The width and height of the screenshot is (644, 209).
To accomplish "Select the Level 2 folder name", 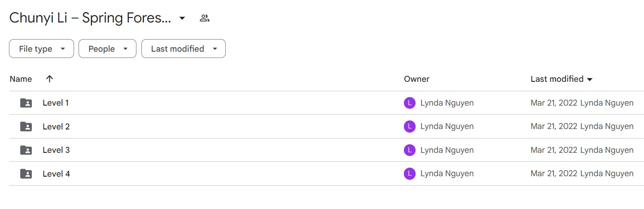I will pyautogui.click(x=56, y=127).
